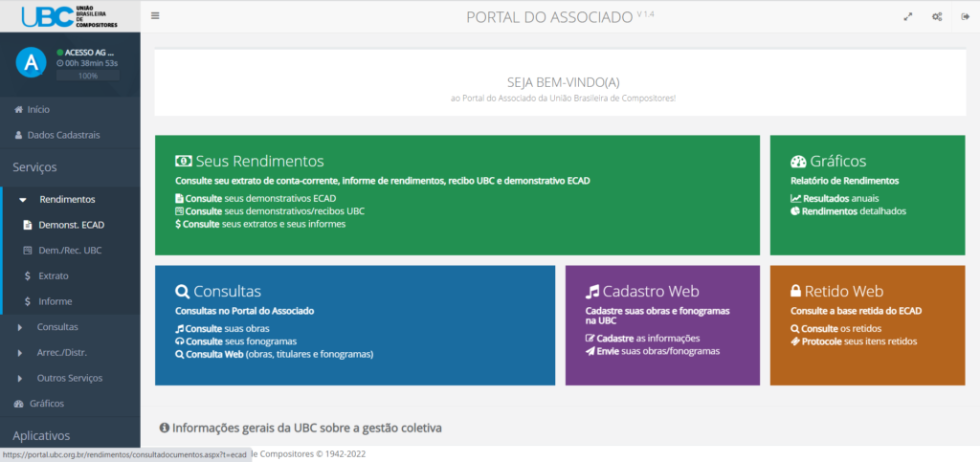Click the UBC logo

(69, 16)
